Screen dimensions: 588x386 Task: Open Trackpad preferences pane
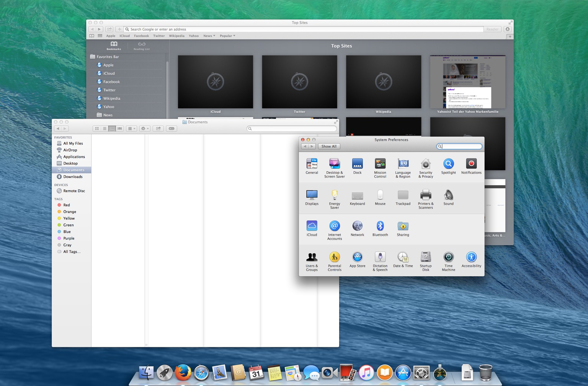coord(403,197)
